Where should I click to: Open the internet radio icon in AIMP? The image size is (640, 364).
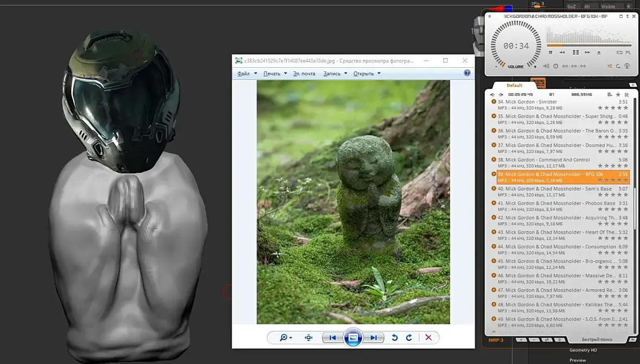click(x=628, y=66)
